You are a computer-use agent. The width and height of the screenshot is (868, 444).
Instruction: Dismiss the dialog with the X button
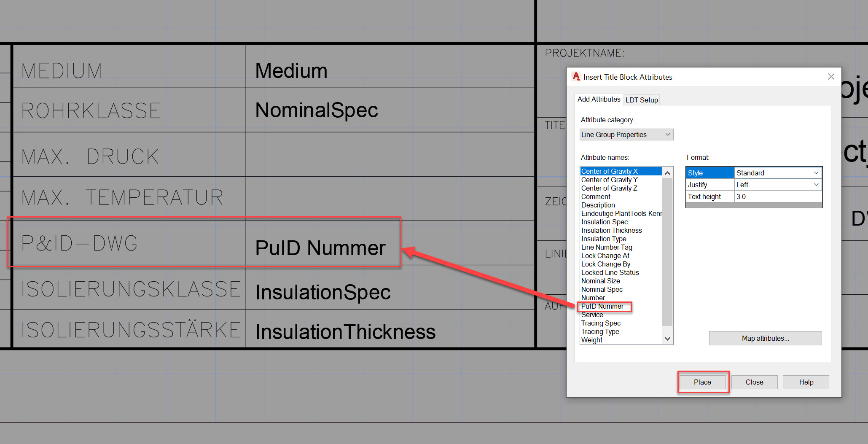point(830,77)
